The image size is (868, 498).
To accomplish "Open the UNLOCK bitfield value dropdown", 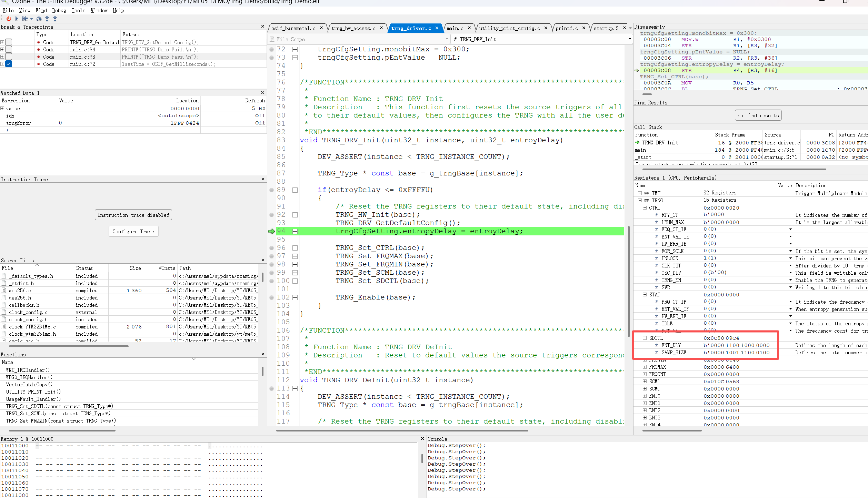I will coord(791,258).
